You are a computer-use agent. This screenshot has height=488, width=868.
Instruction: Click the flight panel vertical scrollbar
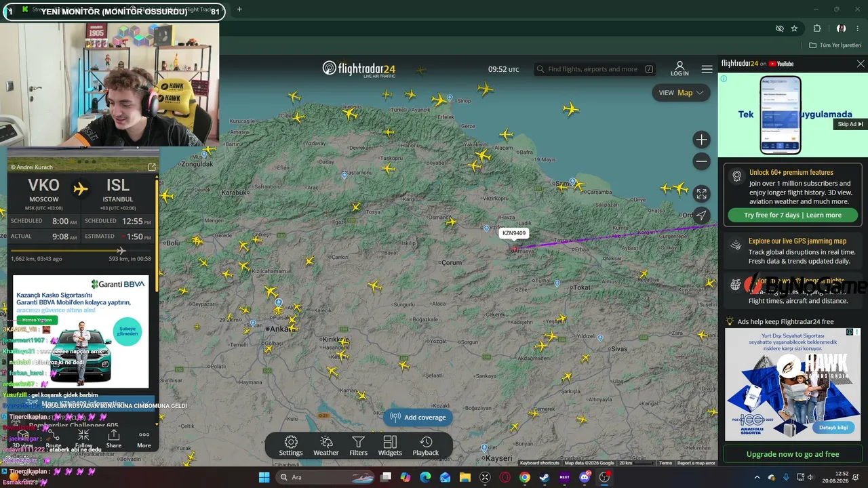[x=157, y=237]
